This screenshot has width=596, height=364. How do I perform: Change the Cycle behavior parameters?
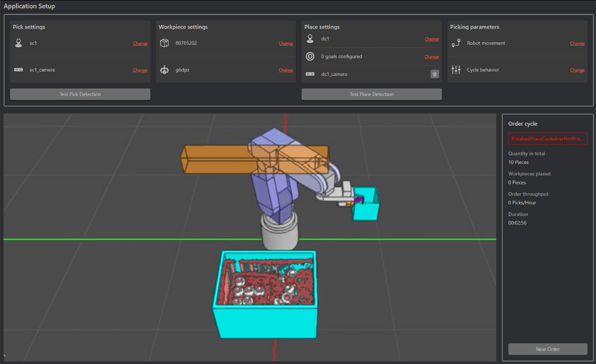[577, 70]
